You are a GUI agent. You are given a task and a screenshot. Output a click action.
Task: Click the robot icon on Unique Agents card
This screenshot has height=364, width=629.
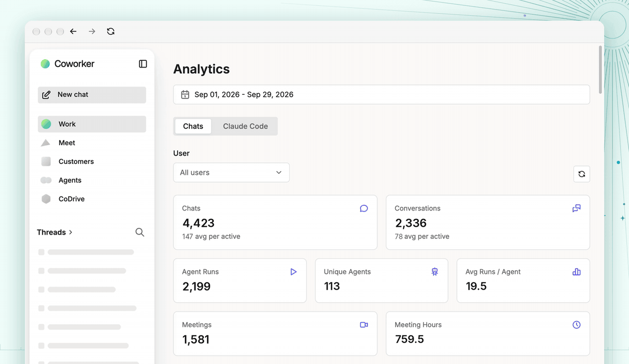(x=435, y=272)
